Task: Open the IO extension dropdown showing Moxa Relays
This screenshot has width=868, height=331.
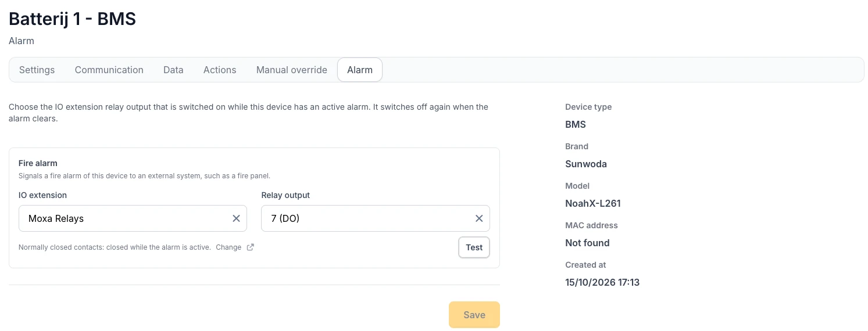Action: [x=133, y=218]
